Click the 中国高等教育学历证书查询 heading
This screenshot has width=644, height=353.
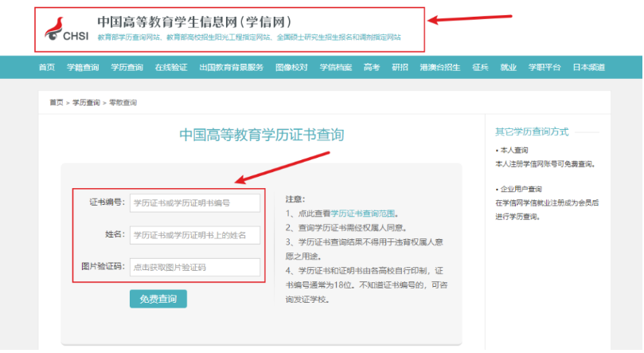262,135
